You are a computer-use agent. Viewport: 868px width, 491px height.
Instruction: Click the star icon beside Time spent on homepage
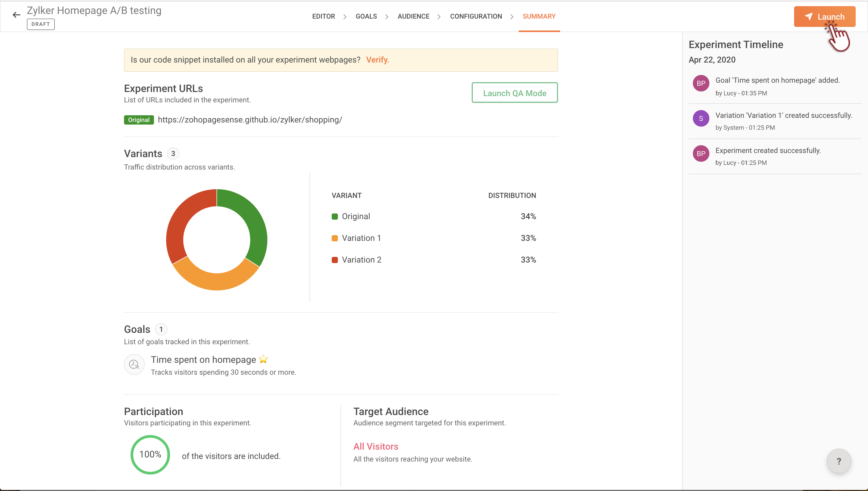point(263,359)
